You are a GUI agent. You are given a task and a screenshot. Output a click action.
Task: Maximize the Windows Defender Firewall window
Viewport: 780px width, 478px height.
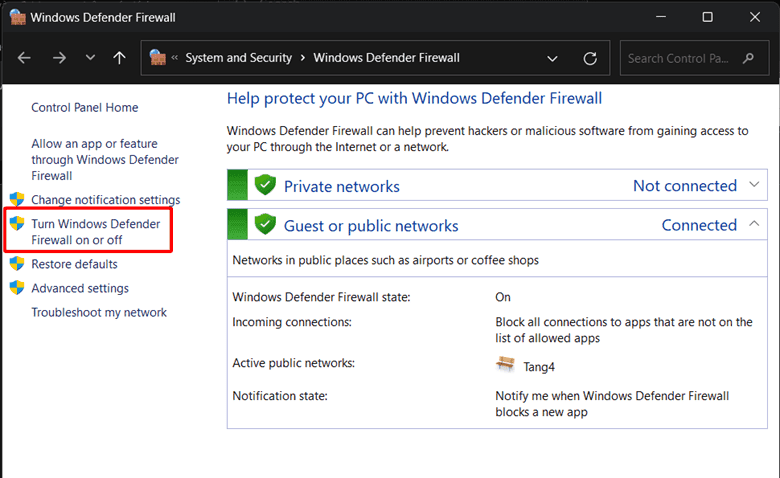click(707, 17)
